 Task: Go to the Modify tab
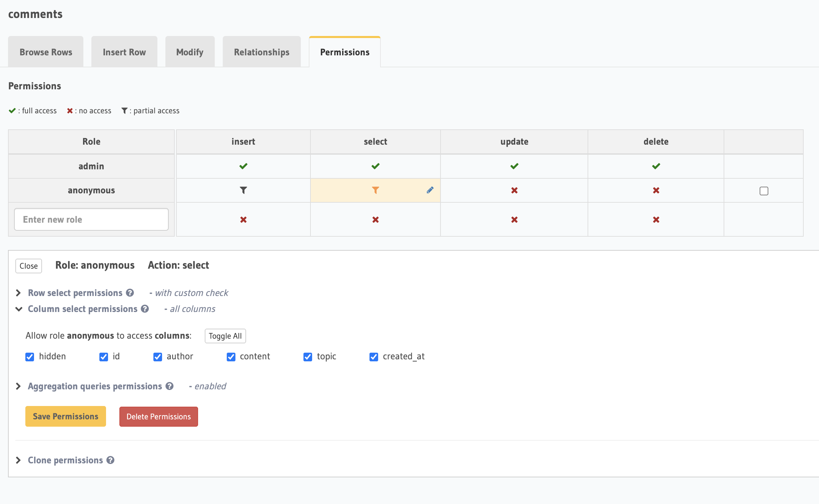[190, 52]
